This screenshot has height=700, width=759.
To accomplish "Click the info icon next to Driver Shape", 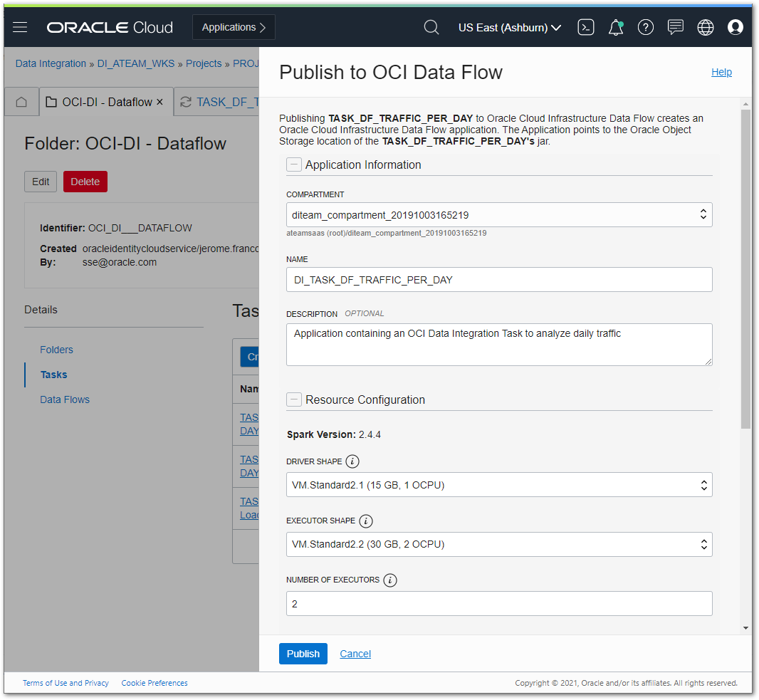I will click(x=352, y=461).
